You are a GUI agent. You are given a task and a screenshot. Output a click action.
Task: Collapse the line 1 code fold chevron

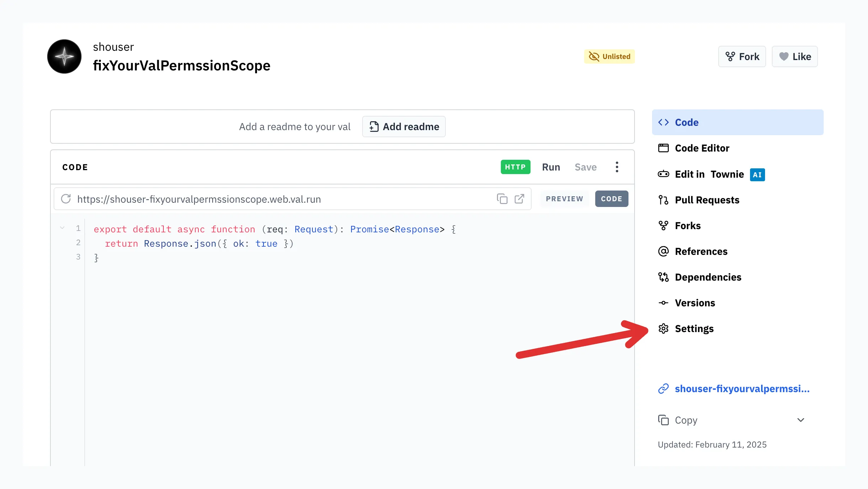click(62, 228)
